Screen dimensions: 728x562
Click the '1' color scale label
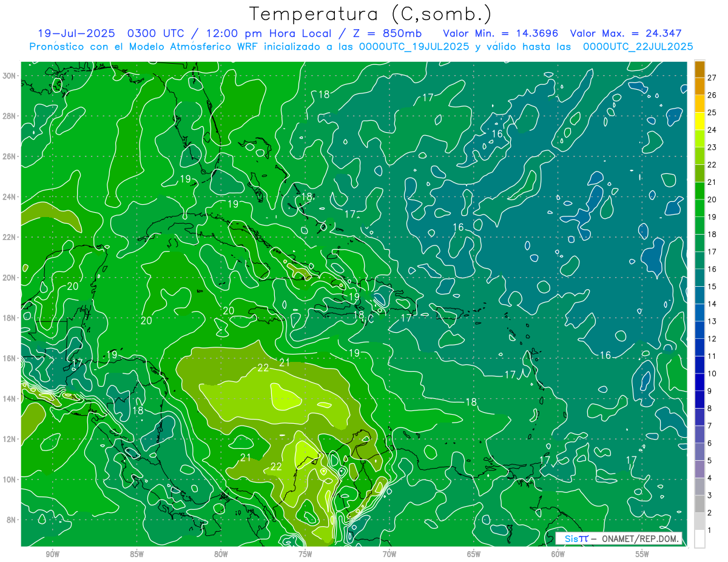tap(710, 530)
